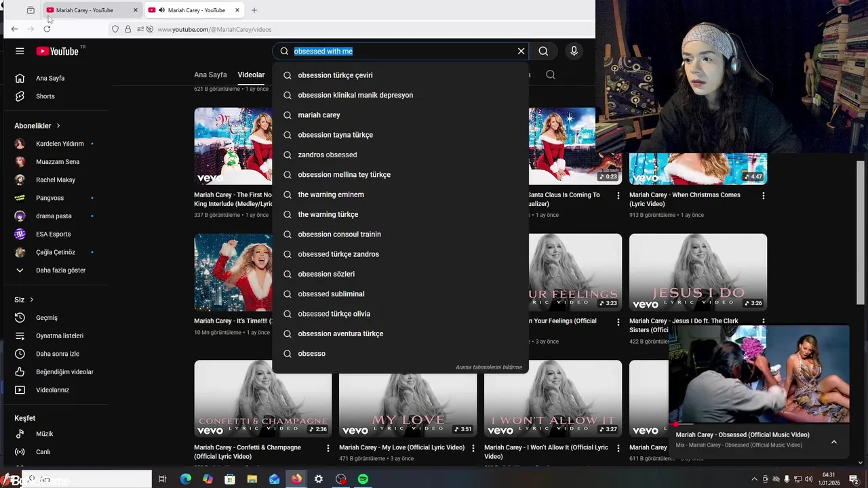868x488 pixels.
Task: Click the miniplayer red progress bar
Action: coord(759,424)
